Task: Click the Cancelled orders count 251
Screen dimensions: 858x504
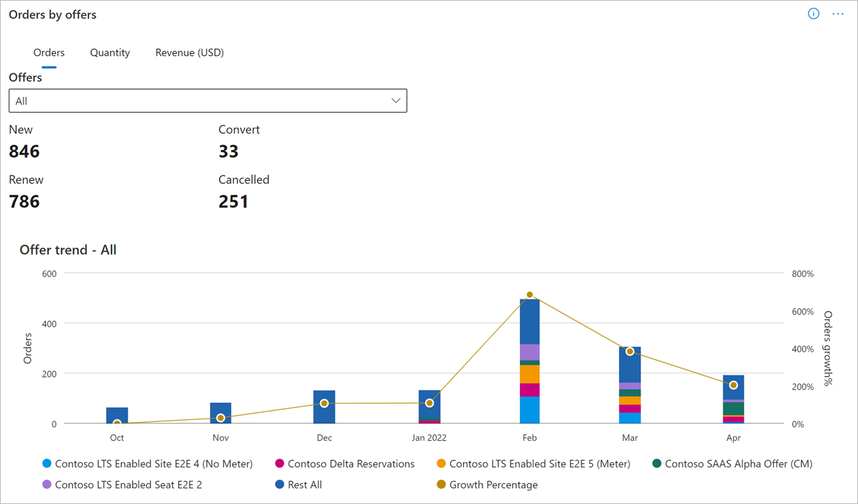Action: [233, 202]
